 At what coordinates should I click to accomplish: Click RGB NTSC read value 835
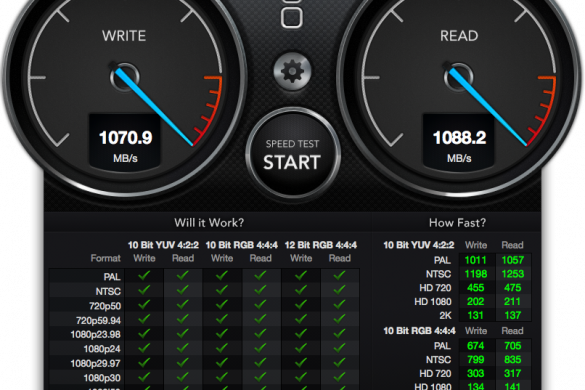(513, 360)
